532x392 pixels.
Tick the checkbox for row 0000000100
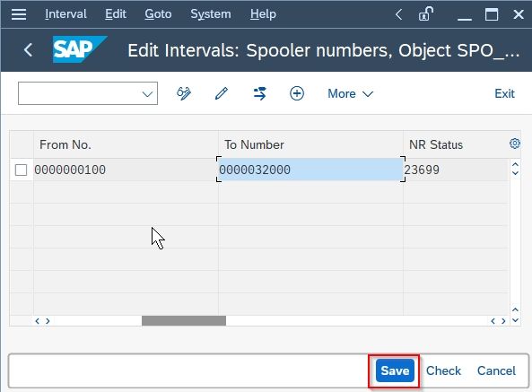[x=21, y=170]
